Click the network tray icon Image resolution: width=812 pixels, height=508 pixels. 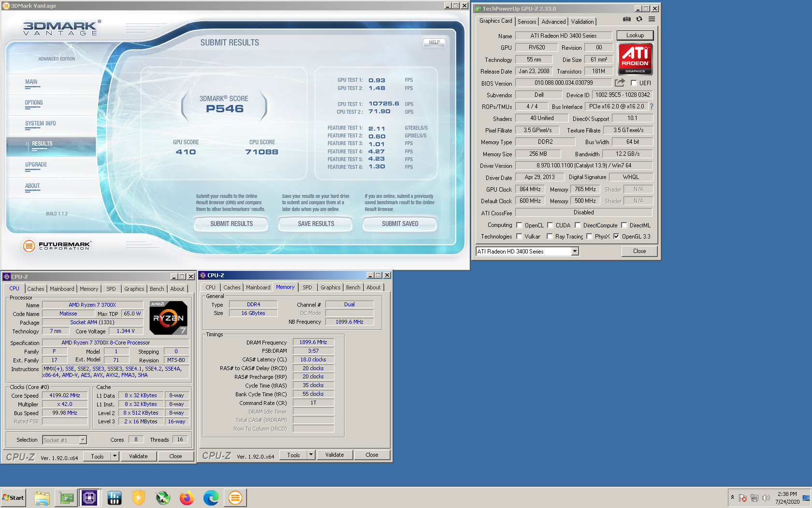pyautogui.click(x=754, y=498)
